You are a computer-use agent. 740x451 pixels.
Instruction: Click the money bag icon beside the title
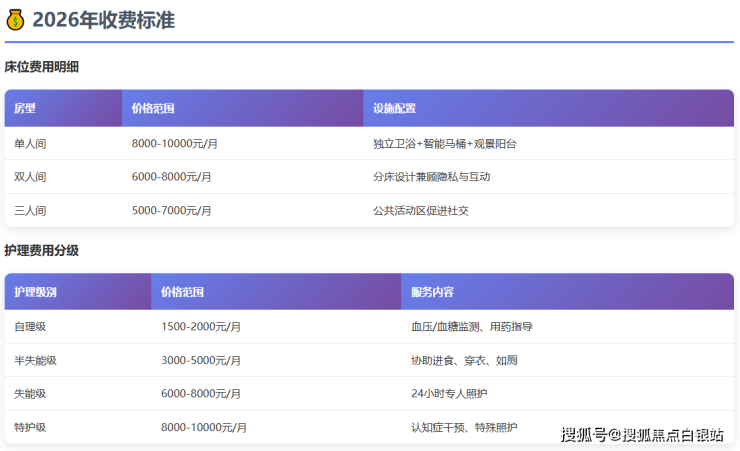16,20
